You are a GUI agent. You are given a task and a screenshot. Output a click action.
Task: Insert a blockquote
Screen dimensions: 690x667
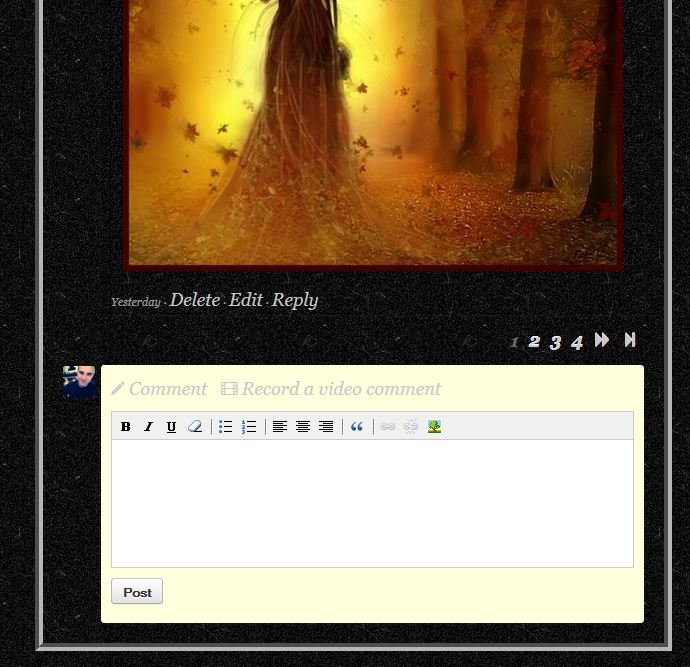(x=357, y=426)
